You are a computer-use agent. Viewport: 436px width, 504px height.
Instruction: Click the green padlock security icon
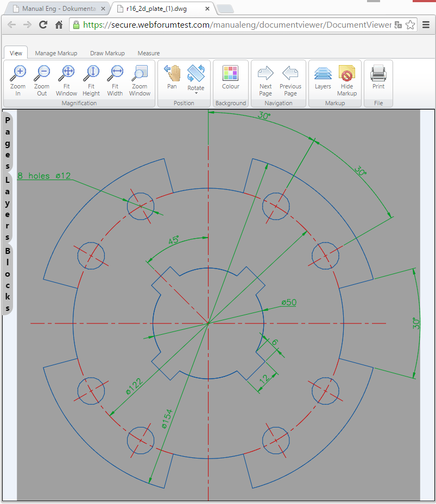[76, 25]
